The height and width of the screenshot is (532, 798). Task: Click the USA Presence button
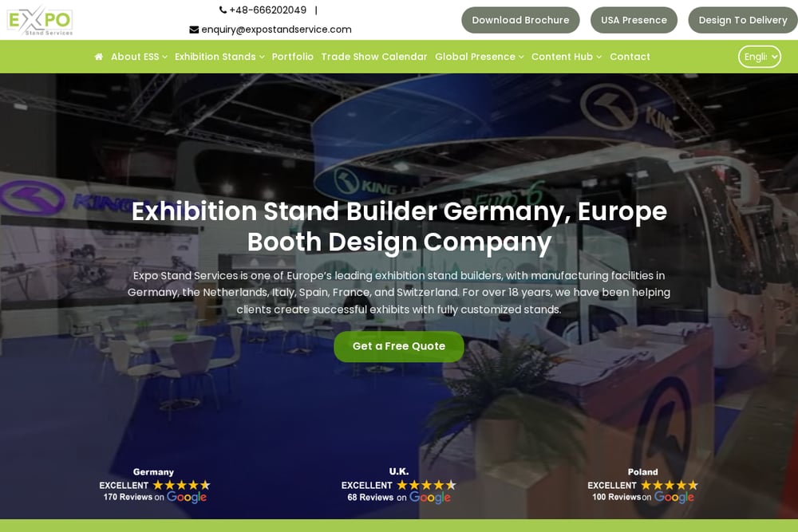(x=634, y=21)
